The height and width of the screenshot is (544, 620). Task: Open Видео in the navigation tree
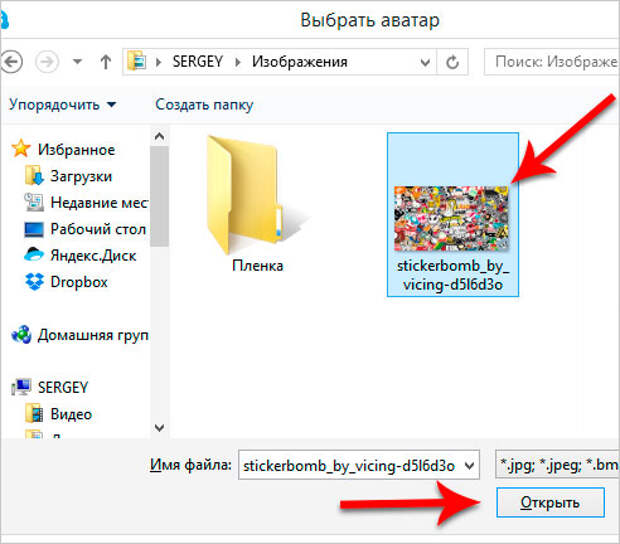[71, 414]
